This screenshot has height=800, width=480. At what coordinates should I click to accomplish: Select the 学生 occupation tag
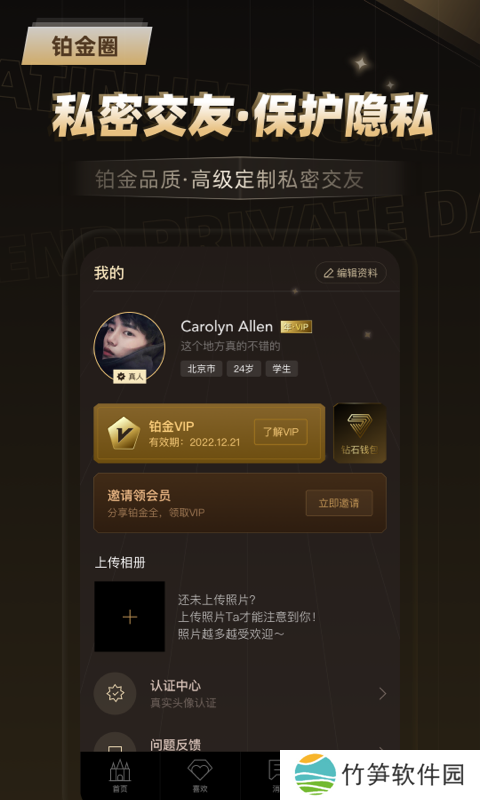tap(282, 368)
